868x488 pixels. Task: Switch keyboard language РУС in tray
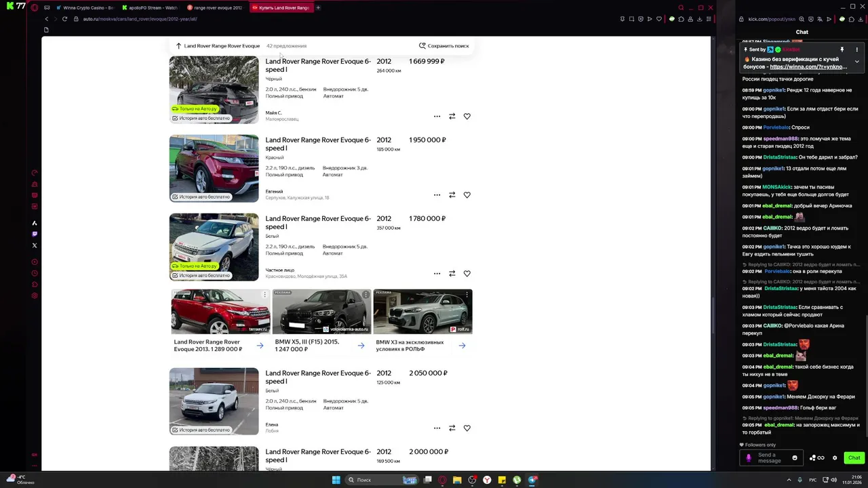point(812,480)
